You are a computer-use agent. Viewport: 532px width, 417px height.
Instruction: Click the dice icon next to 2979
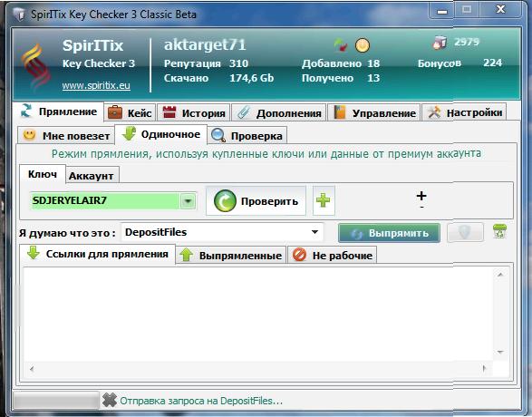[440, 44]
